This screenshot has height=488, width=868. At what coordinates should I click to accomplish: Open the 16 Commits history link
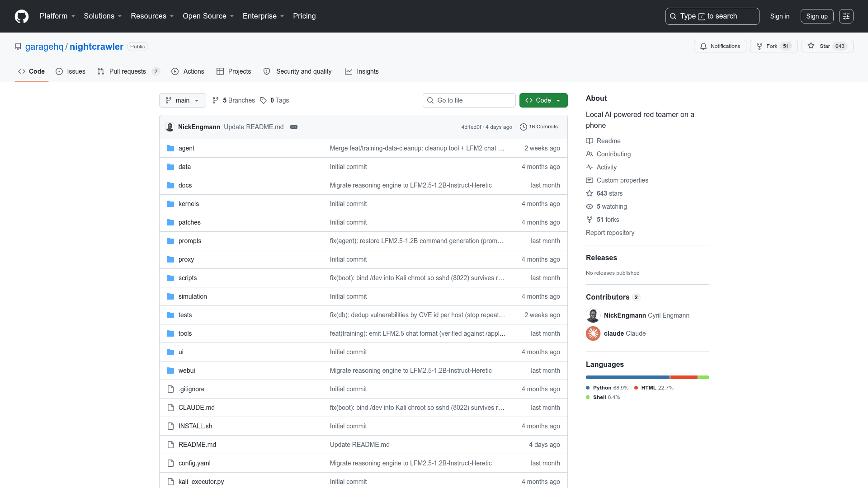coord(539,127)
